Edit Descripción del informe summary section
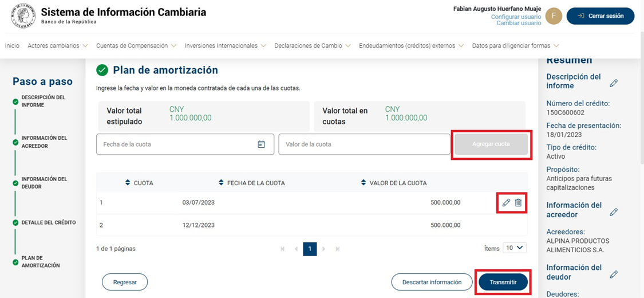The image size is (644, 298). (614, 83)
